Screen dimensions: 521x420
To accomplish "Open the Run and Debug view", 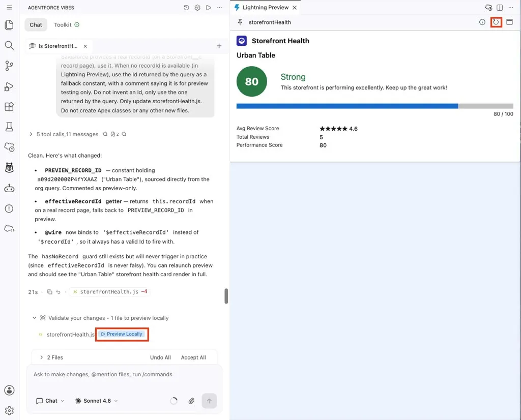I will [x=9, y=86].
